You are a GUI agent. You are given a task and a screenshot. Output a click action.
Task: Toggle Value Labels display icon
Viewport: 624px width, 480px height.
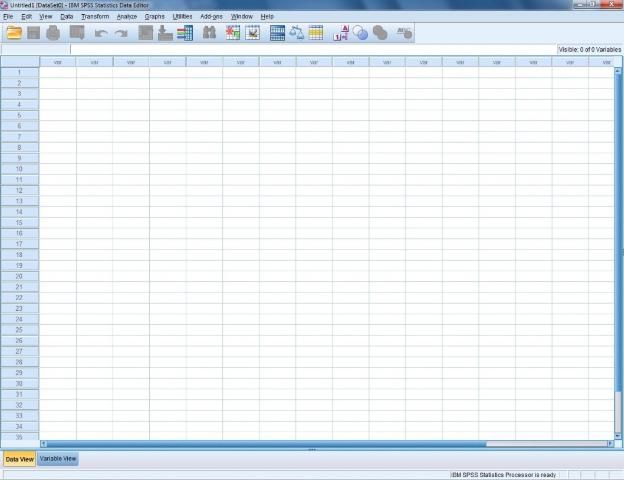340,33
